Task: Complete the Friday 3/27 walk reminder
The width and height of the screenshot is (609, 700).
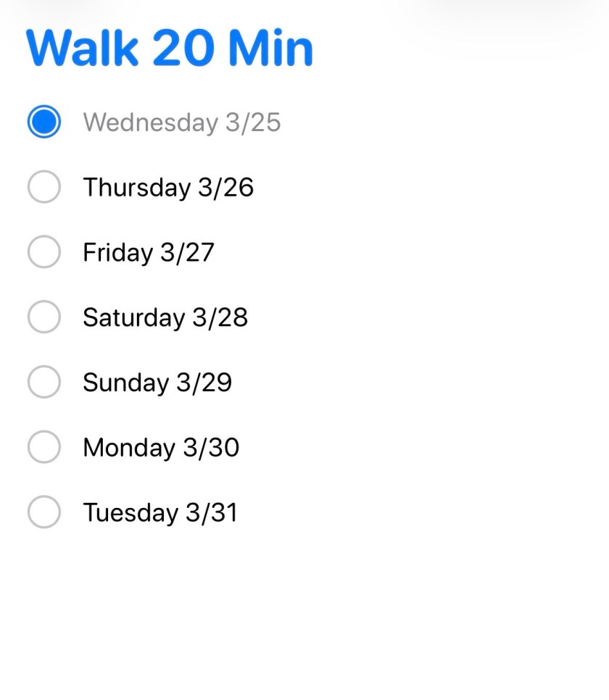Action: (x=43, y=252)
